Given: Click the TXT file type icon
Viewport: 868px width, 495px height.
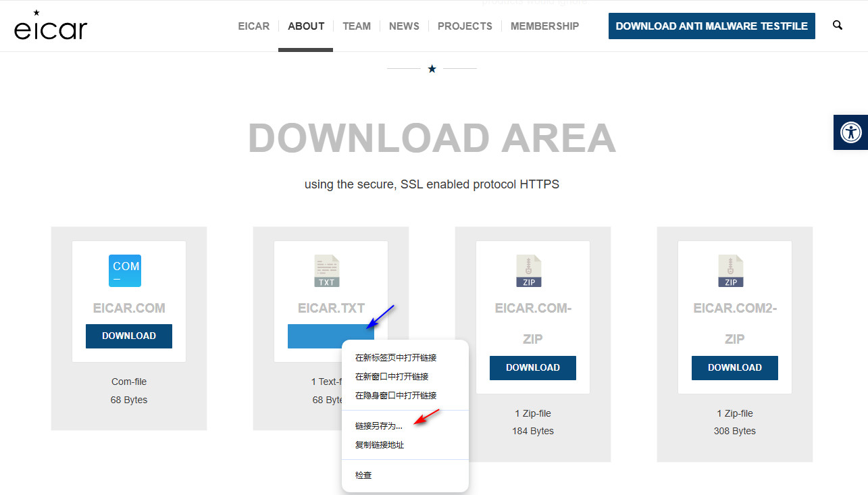Looking at the screenshot, I should point(327,271).
